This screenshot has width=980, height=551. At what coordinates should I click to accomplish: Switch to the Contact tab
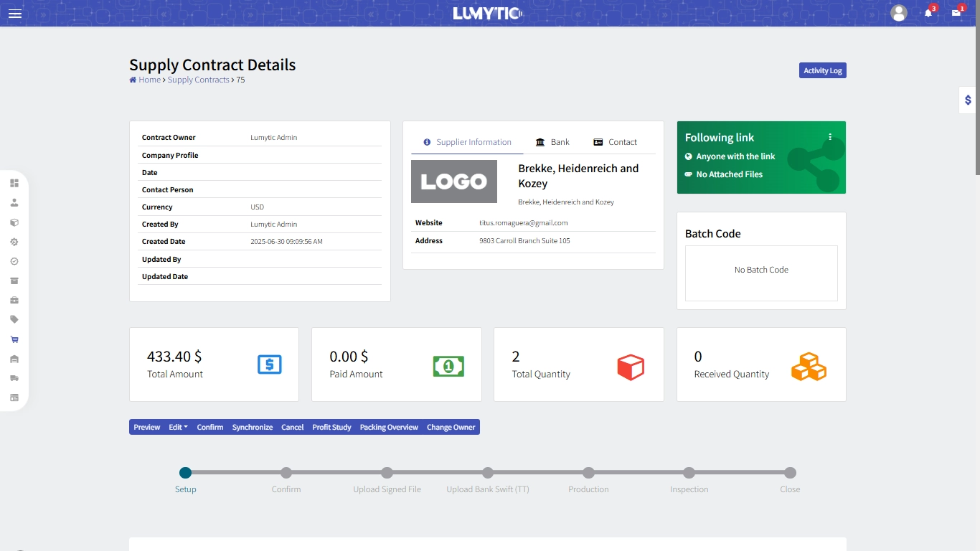[615, 142]
